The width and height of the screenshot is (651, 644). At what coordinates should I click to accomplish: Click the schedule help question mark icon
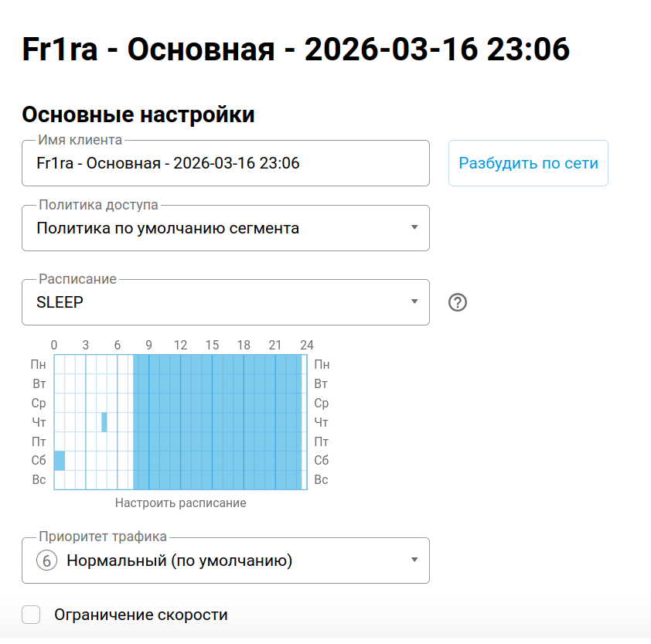458,302
